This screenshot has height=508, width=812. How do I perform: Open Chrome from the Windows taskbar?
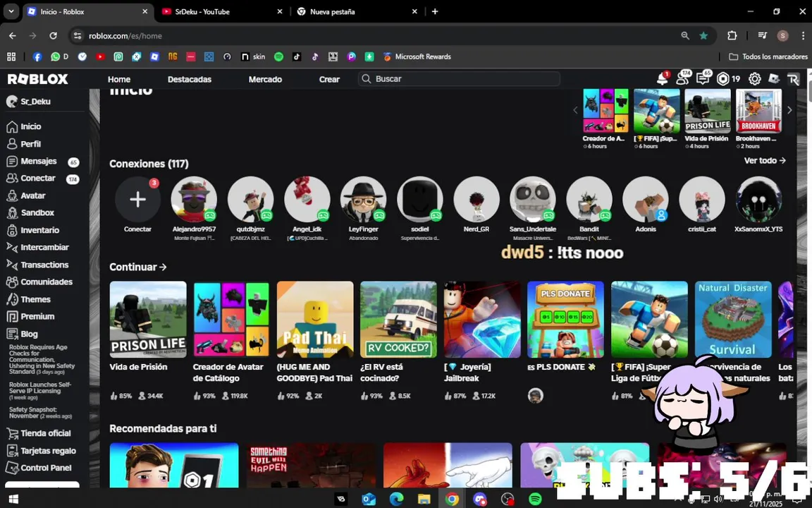pos(452,499)
